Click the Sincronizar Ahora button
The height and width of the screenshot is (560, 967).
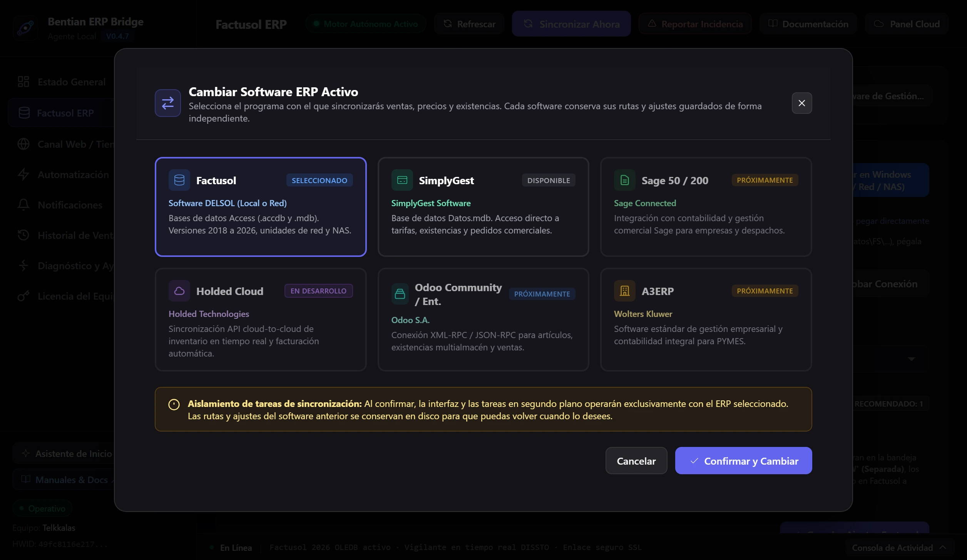[571, 24]
